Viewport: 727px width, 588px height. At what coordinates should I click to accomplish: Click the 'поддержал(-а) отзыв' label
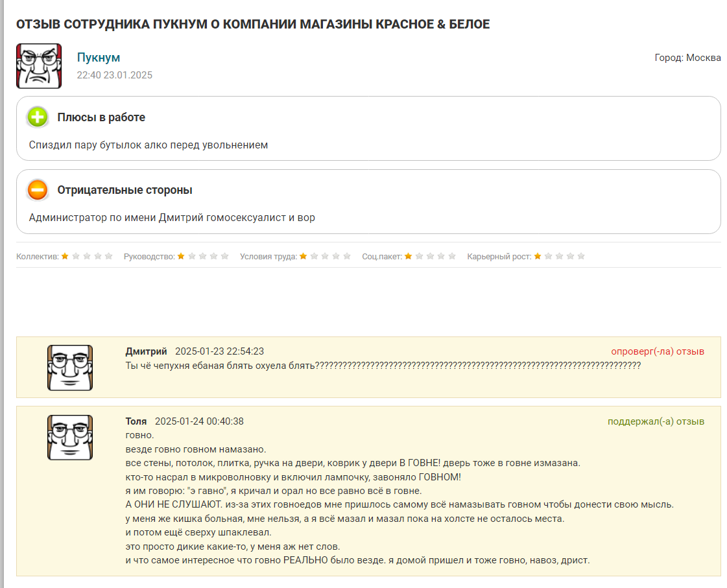click(x=656, y=421)
